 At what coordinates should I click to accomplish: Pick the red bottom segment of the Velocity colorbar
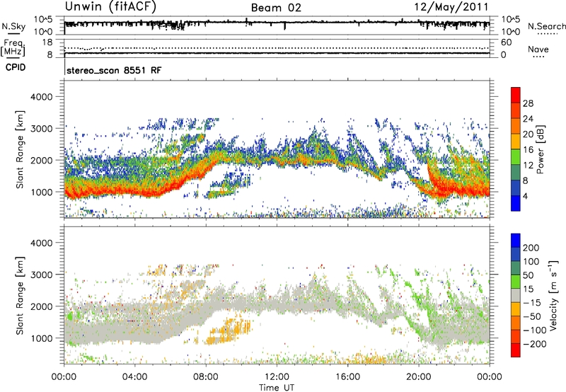(x=516, y=350)
